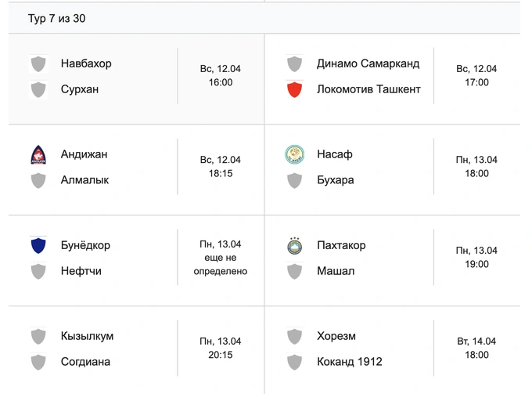Viewport: 532px width, 394px height.
Task: Click the Динамо Самарканд placeholder shield
Action: [294, 63]
